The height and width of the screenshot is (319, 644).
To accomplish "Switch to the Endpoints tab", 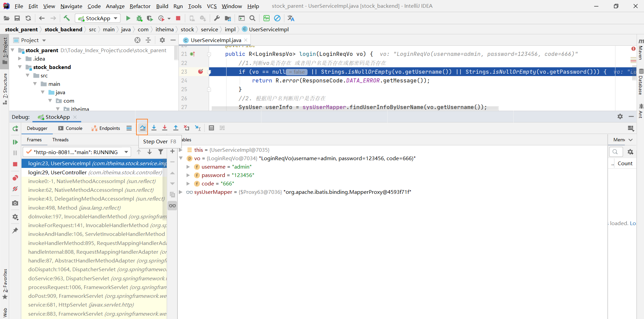I will pyautogui.click(x=106, y=128).
